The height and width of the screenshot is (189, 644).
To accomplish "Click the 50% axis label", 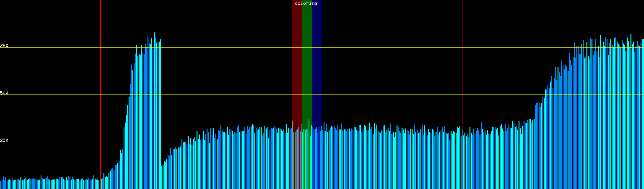I will [4, 93].
